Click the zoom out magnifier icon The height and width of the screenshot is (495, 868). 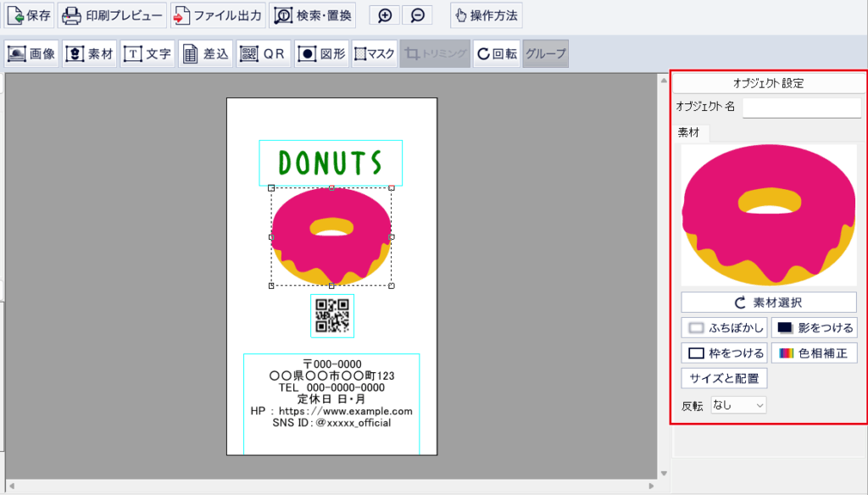tap(416, 15)
